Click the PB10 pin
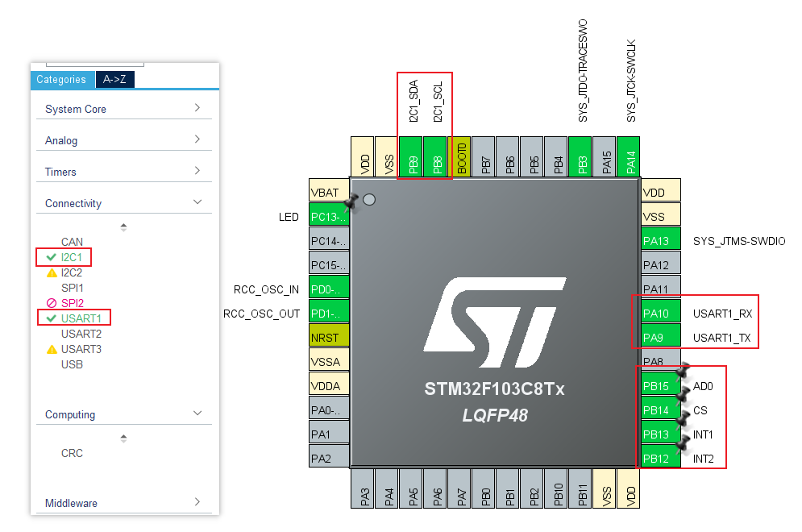 [556, 488]
